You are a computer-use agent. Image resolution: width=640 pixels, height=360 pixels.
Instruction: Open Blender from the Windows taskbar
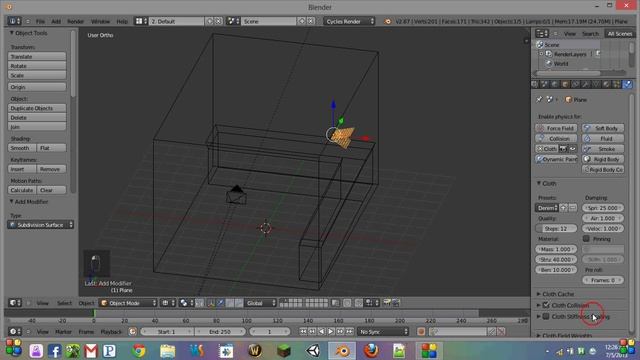coord(342,351)
